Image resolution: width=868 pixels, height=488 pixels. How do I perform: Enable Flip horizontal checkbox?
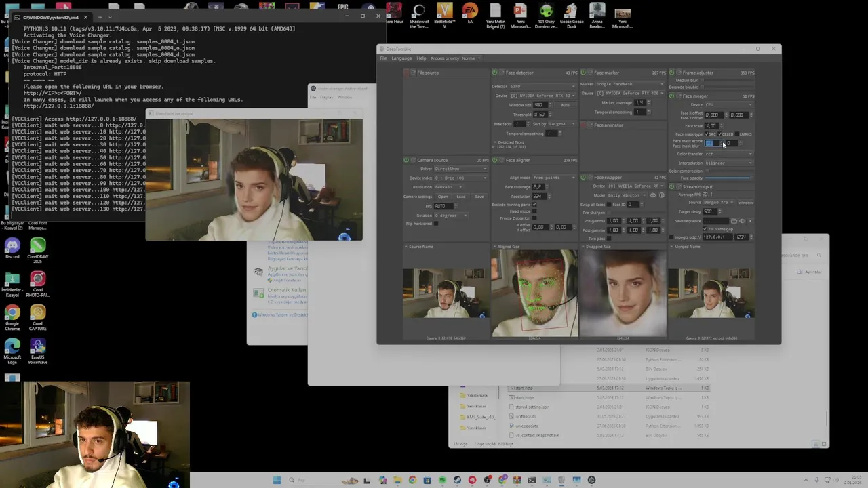[436, 224]
